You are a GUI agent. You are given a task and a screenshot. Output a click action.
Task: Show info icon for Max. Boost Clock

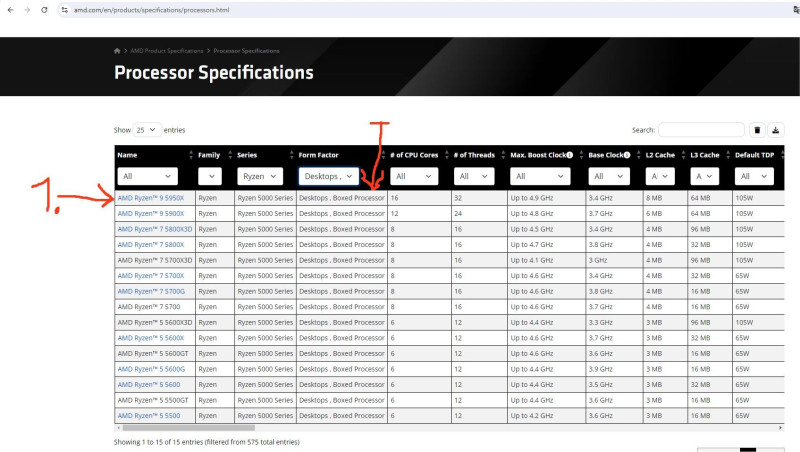pos(569,155)
